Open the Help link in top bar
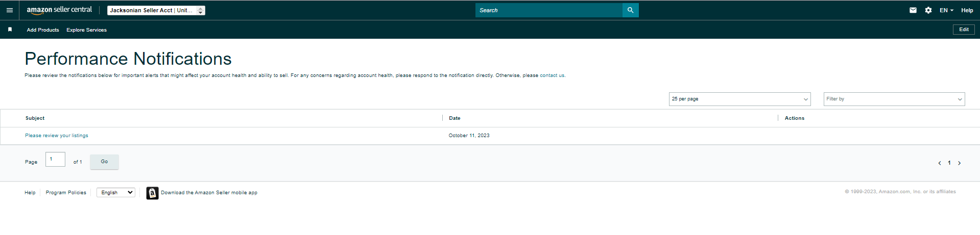980x235 pixels. point(967,10)
